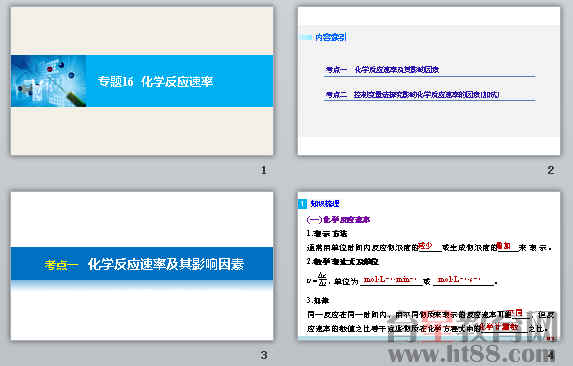Click slide number 3 label

(263, 355)
